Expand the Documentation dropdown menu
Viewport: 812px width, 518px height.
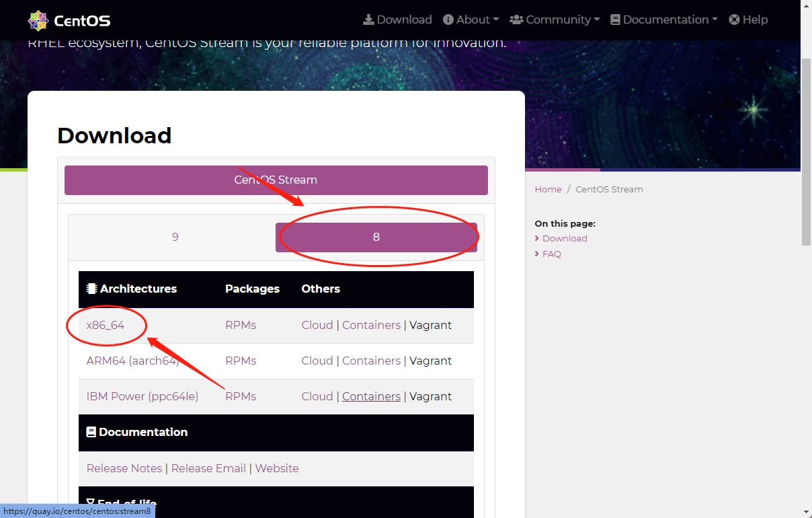pos(663,20)
